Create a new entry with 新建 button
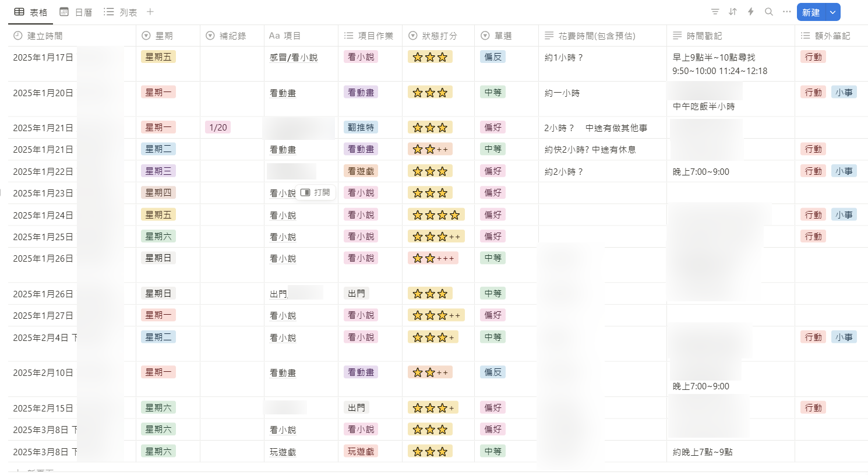The image size is (868, 475). (x=811, y=12)
